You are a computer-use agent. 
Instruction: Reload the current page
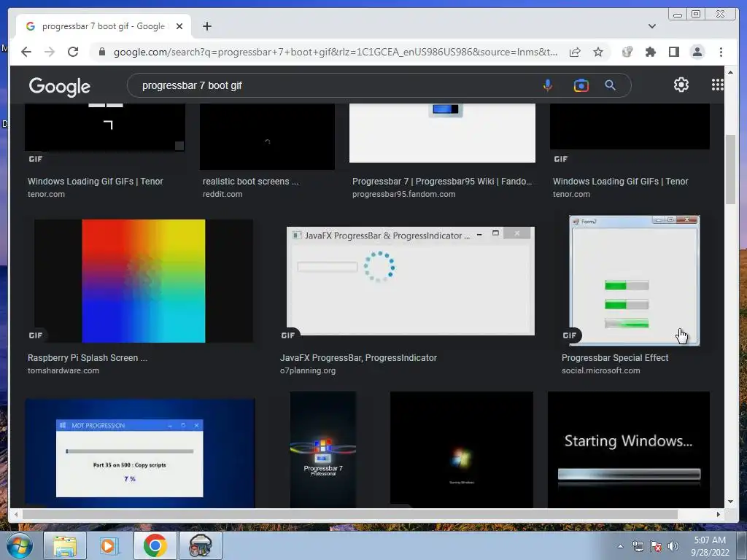(73, 52)
